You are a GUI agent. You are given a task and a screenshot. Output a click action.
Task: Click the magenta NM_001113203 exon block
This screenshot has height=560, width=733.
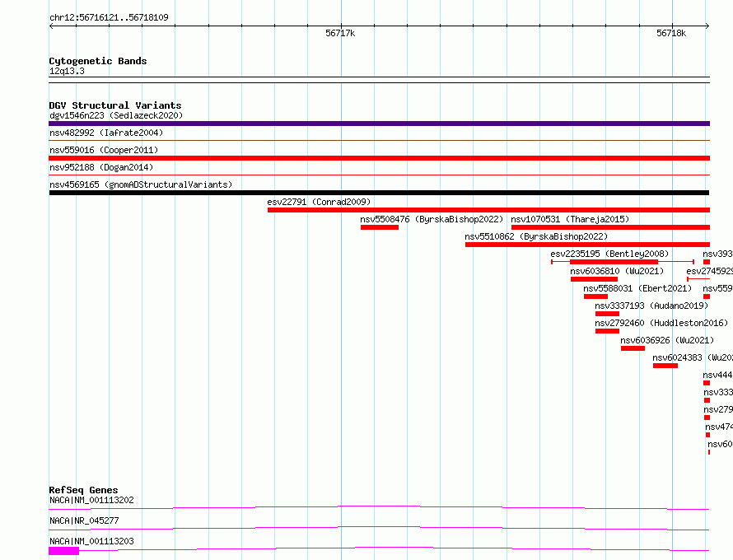click(64, 552)
